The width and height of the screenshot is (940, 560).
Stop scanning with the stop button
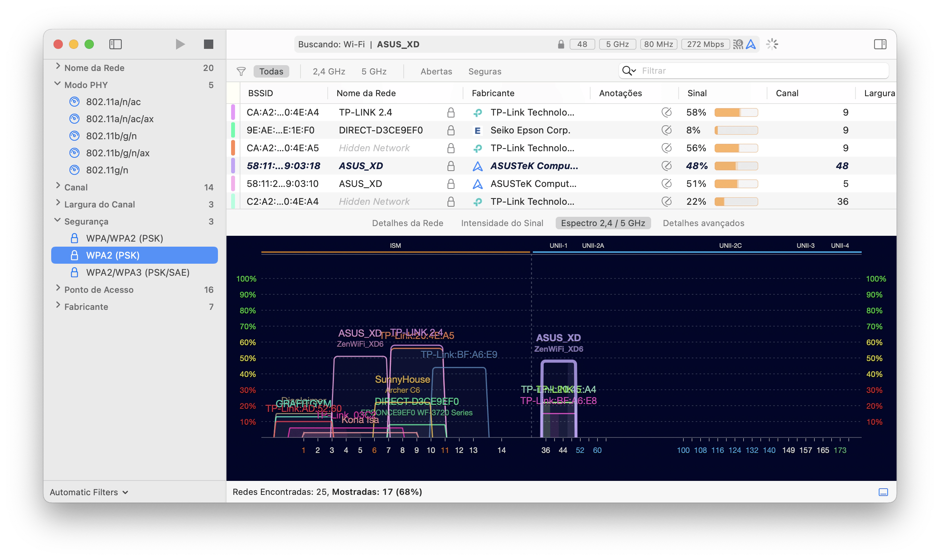click(x=209, y=44)
